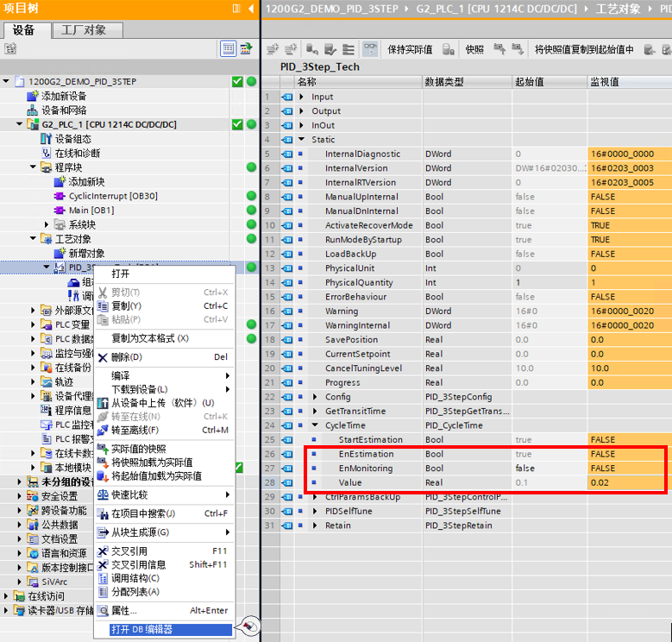Expand the Input section in the table
672x642 pixels.
coord(303,97)
